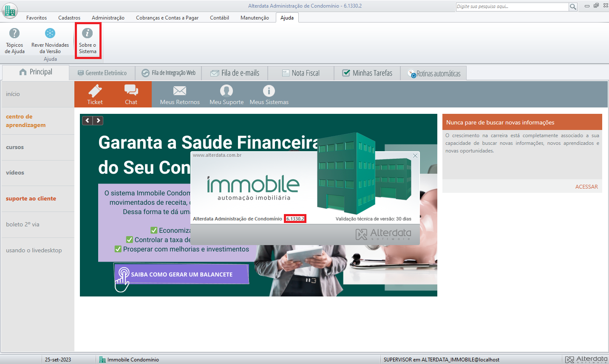
Task: Switch to the Principal tab
Action: (x=36, y=72)
